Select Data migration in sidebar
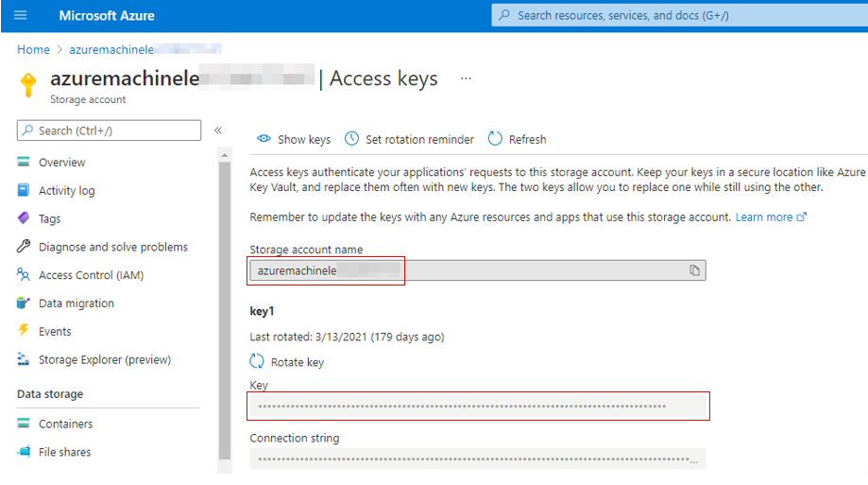This screenshot has width=868, height=485. click(x=76, y=303)
